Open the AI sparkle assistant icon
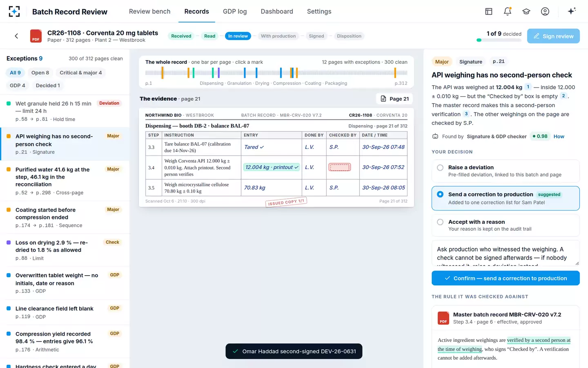 pos(572,11)
